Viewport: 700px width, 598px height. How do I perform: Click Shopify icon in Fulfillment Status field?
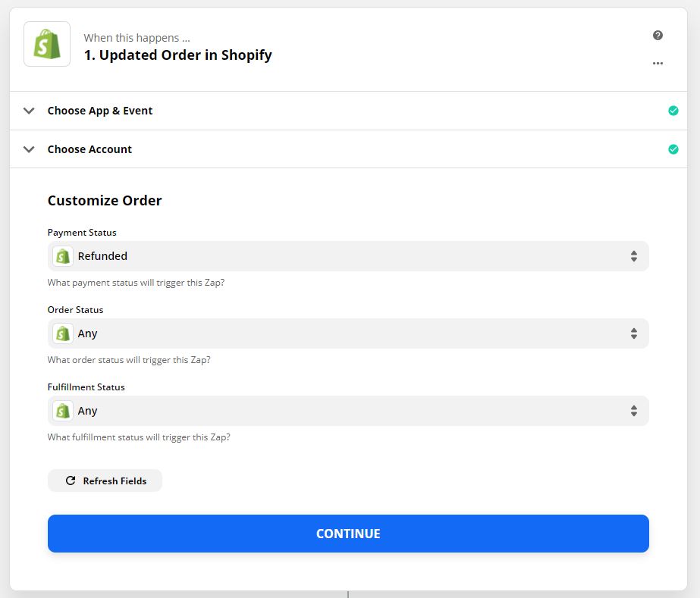63,411
